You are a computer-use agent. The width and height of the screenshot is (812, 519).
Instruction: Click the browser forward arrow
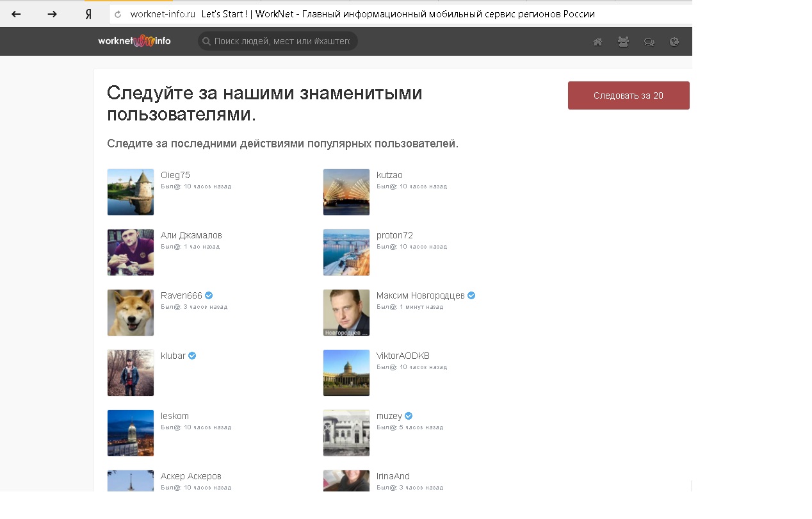point(53,14)
